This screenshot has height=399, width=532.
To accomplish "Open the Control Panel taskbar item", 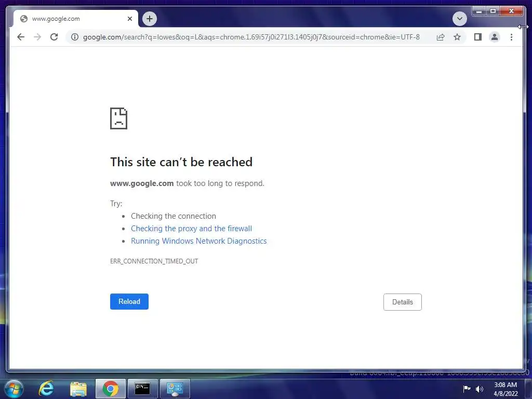I will tap(175, 389).
